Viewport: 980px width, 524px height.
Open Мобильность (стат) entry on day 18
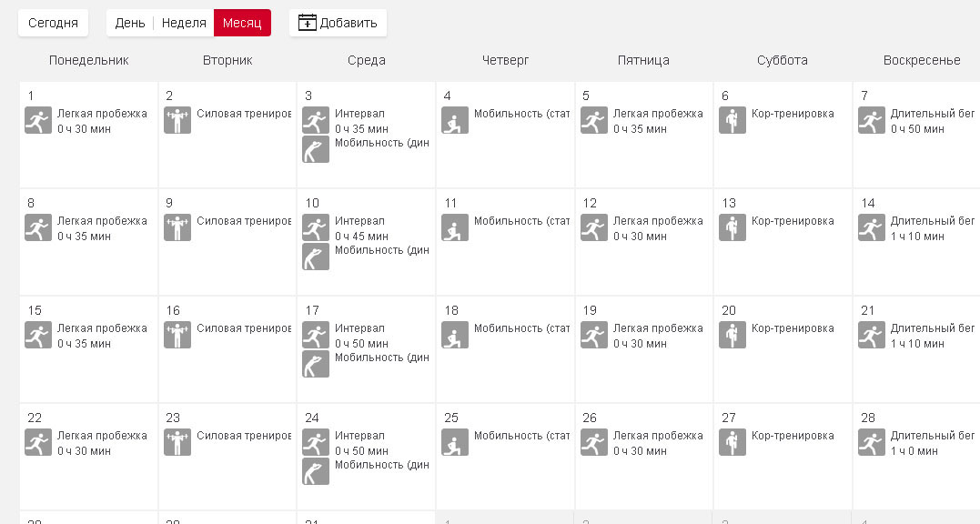(x=521, y=328)
